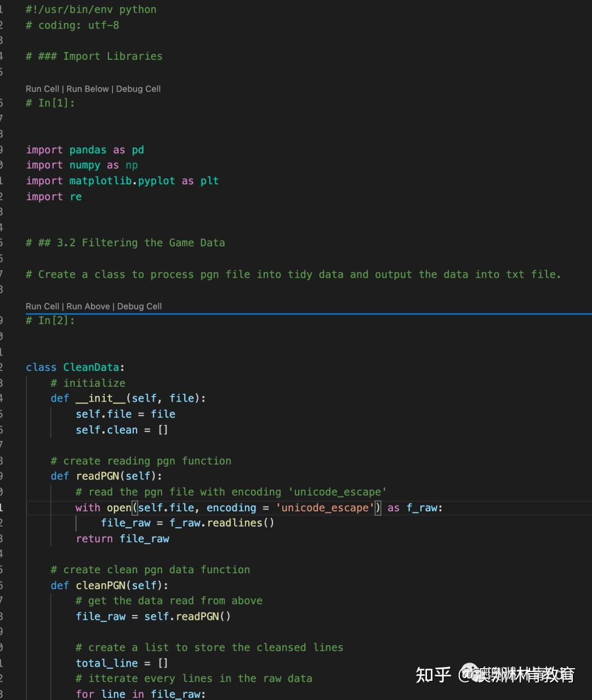Click Debug Cell above the In[2] marker
Screen dimensions: 592x700
(x=139, y=306)
